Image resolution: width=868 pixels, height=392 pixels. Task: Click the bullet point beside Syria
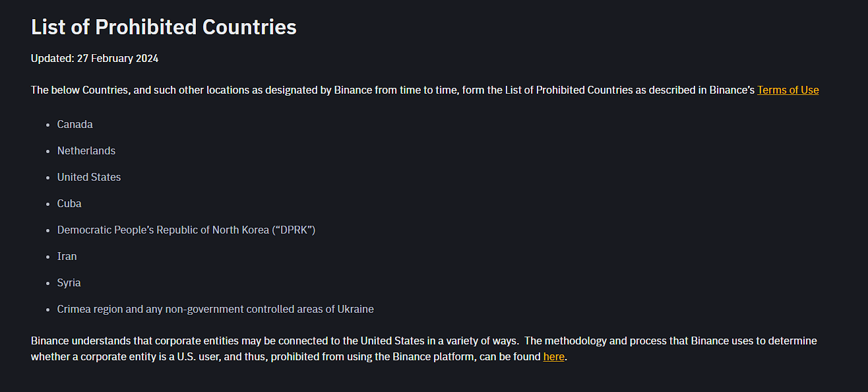[48, 283]
